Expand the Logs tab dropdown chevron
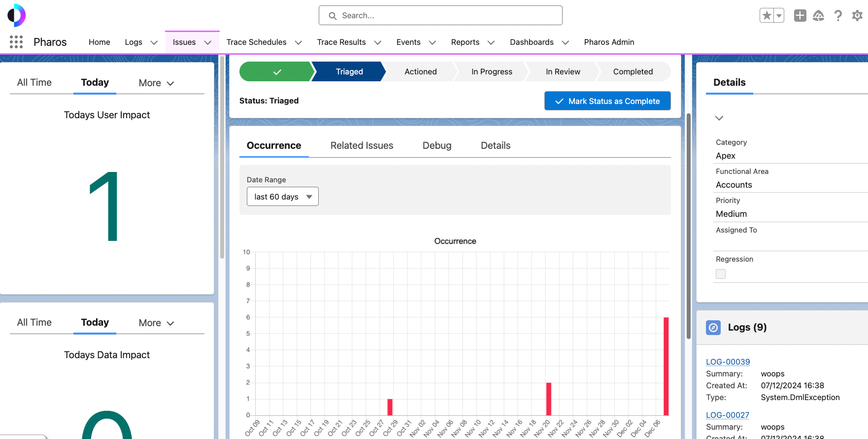The image size is (868, 439). pyautogui.click(x=154, y=42)
